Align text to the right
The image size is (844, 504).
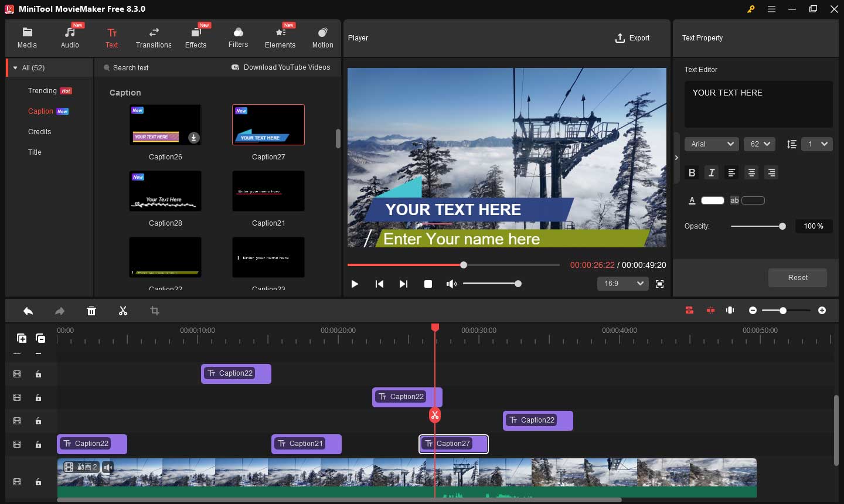click(771, 172)
